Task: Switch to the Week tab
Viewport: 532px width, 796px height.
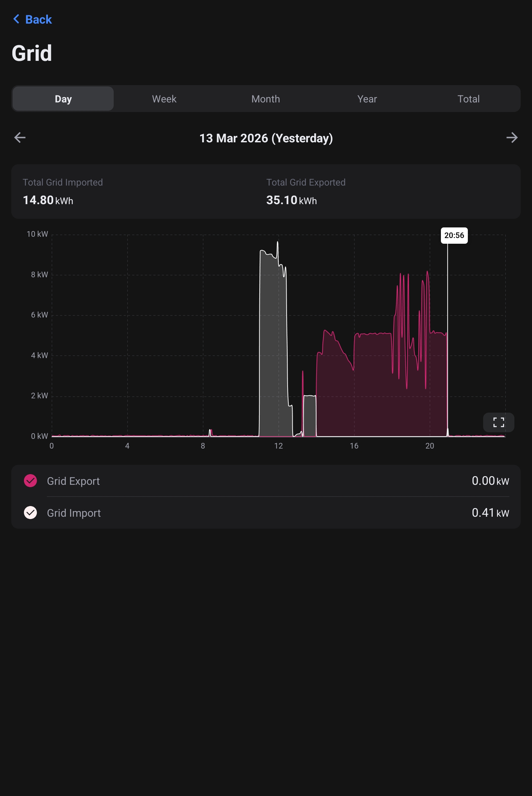Action: pyautogui.click(x=164, y=99)
